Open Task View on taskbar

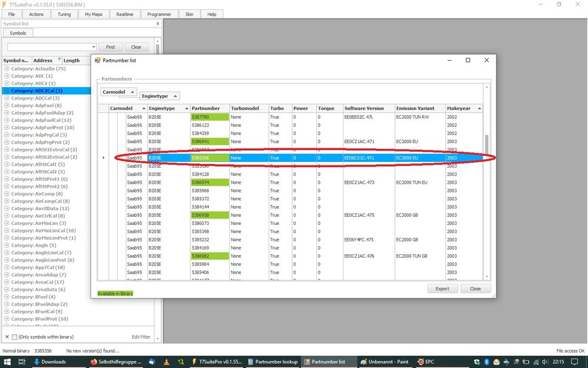point(22,362)
